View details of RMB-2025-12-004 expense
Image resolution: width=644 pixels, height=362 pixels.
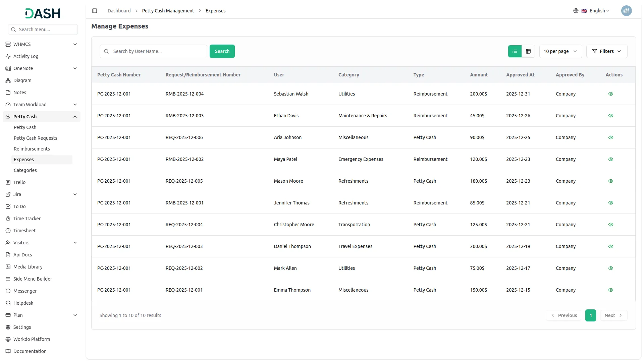610,94
